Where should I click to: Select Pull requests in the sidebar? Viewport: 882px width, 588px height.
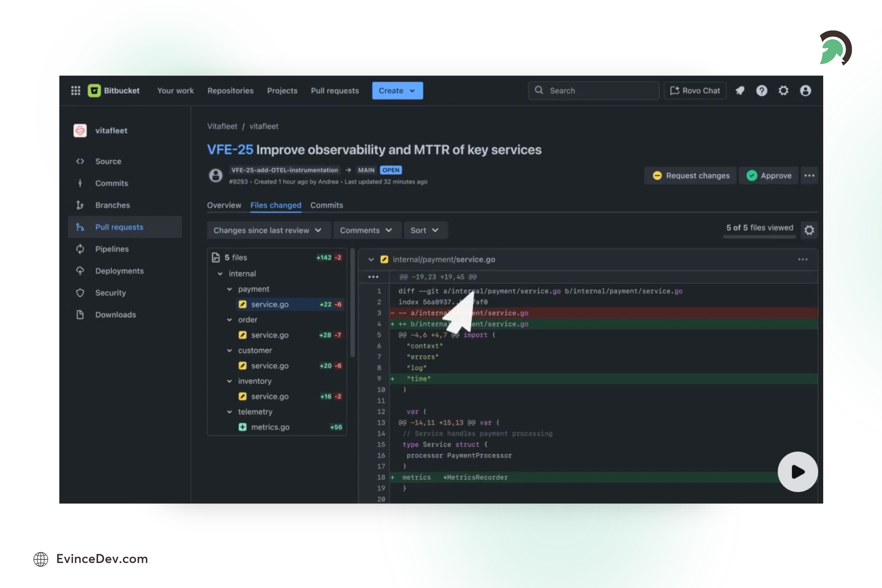pos(125,227)
